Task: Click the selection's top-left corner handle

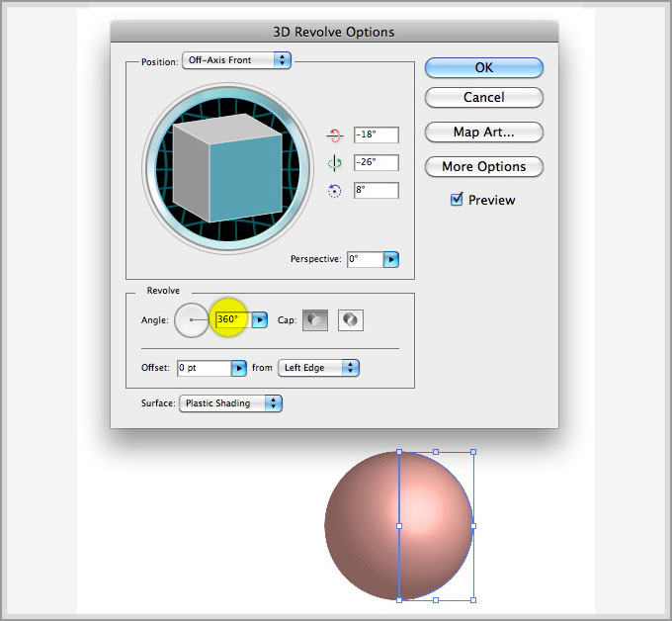Action: [399, 452]
